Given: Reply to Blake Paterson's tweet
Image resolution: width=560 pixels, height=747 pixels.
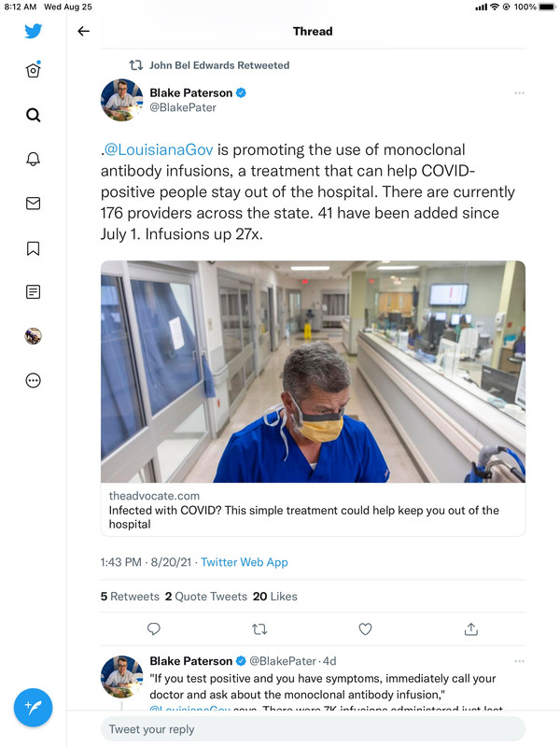Looking at the screenshot, I should coord(155,628).
